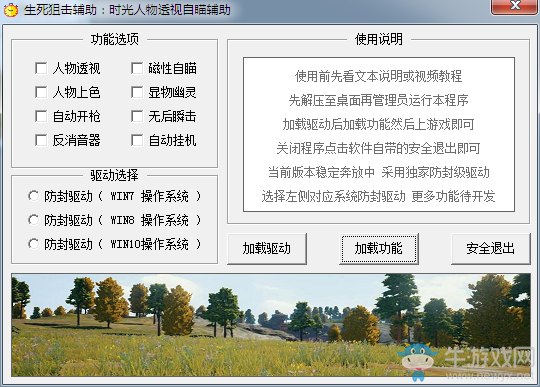Check the 反消音器 checkbox

point(41,140)
